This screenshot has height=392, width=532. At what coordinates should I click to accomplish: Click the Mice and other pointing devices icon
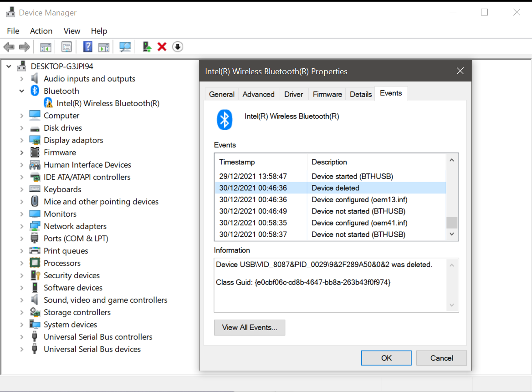click(35, 201)
